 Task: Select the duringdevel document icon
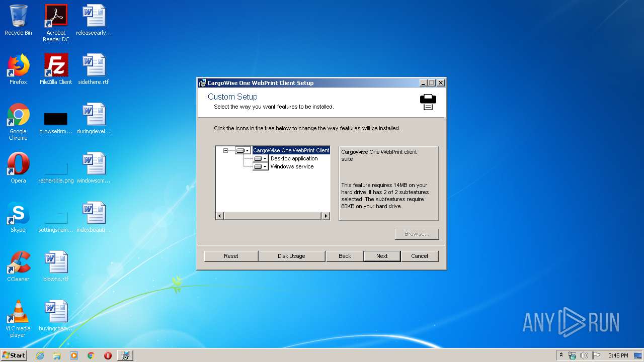pyautogui.click(x=94, y=119)
